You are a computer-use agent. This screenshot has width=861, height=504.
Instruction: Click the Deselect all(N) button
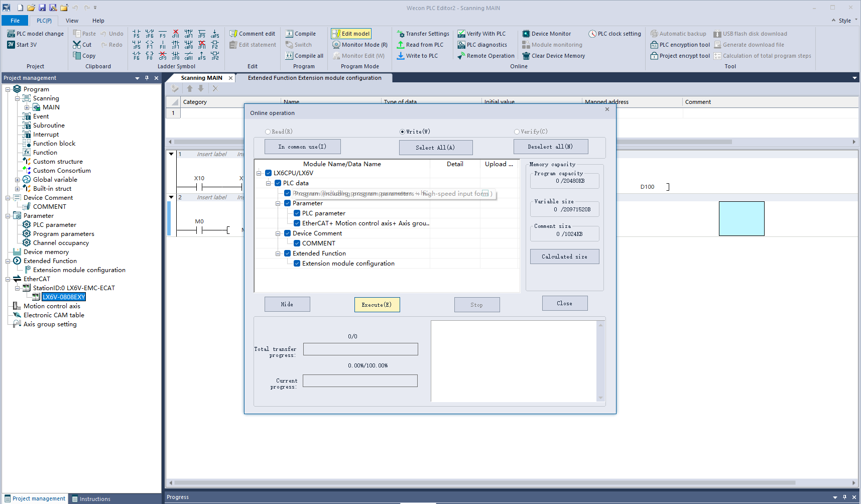tap(550, 147)
